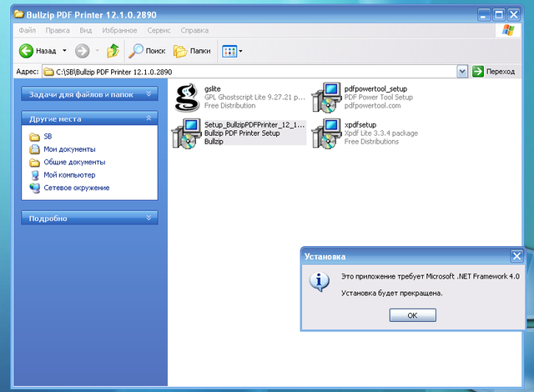Open Мои документы link
This screenshot has width=534, height=392.
[69, 149]
